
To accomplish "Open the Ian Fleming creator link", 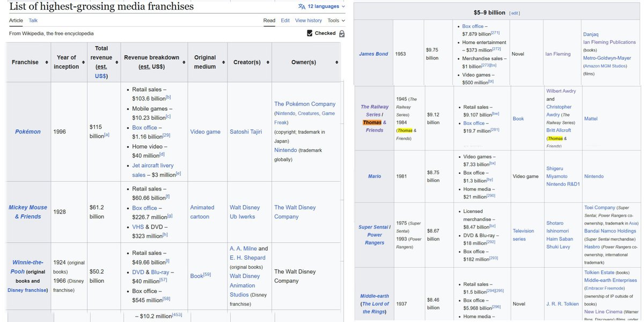I will click(x=558, y=54).
